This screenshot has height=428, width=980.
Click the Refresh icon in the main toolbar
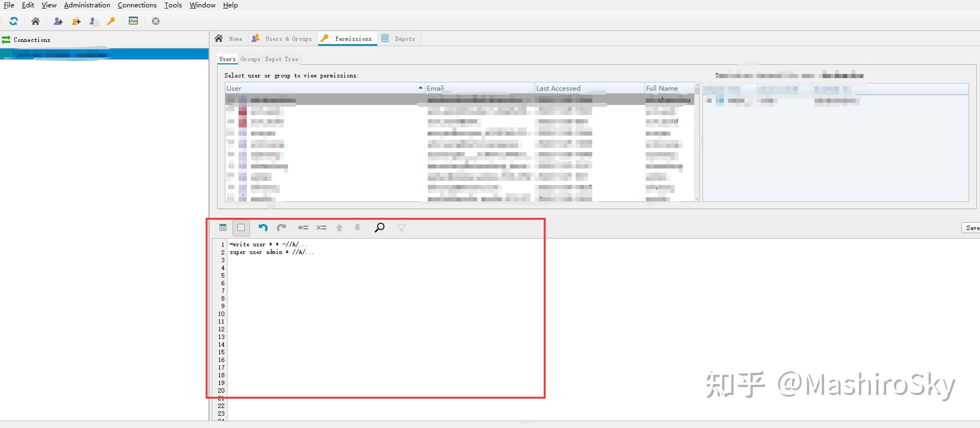click(14, 21)
